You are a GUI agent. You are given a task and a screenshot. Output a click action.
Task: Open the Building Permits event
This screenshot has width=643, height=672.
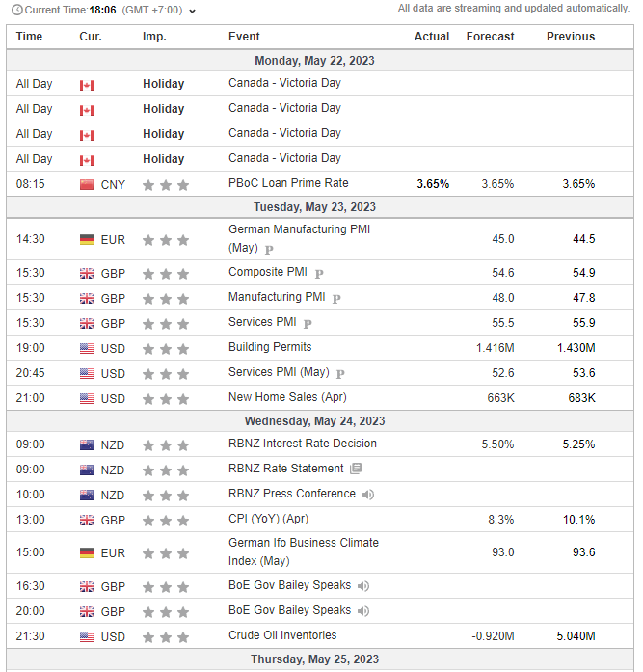(270, 347)
